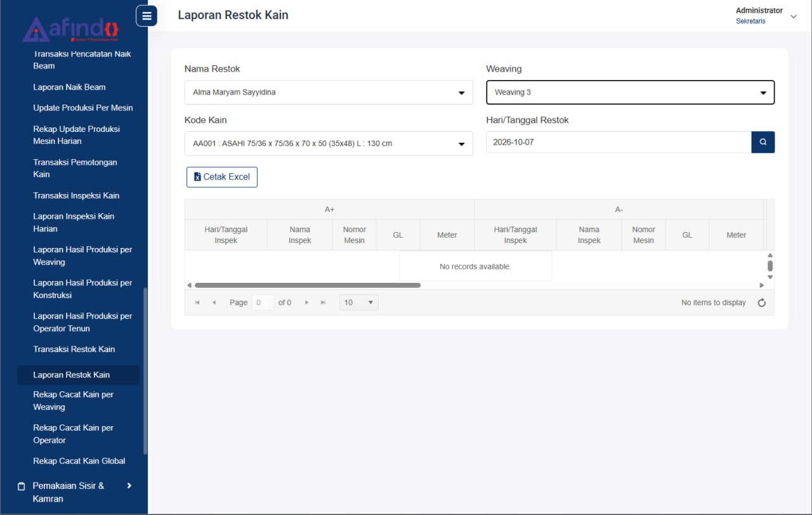Screen dimensions: 812x515
Task: Click the A- column group header
Action: point(619,209)
